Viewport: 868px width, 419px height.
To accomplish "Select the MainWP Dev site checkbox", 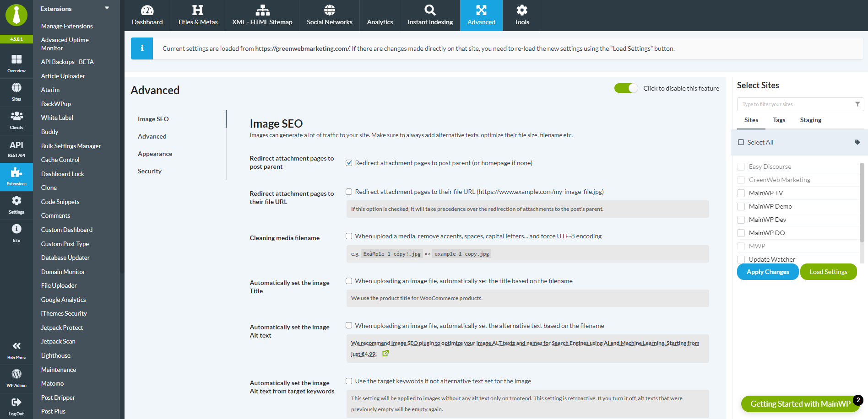I will click(741, 220).
